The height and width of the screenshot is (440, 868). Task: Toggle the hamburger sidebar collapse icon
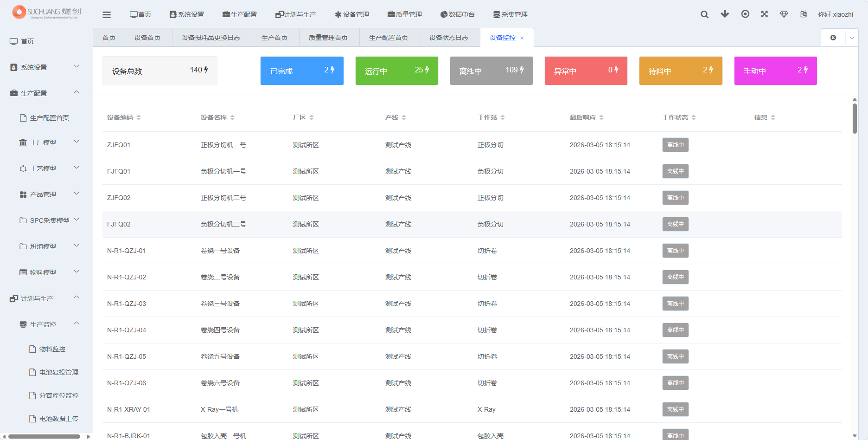[x=107, y=15]
